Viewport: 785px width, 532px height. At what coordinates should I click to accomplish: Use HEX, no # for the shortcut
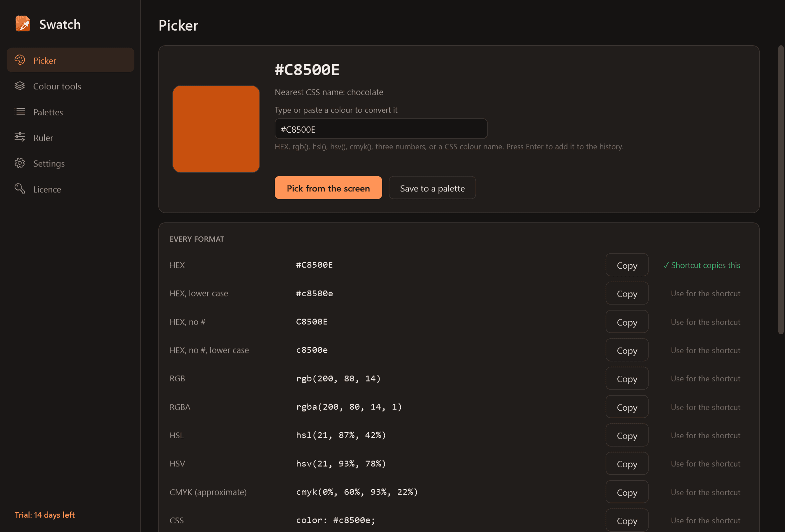tap(705, 322)
